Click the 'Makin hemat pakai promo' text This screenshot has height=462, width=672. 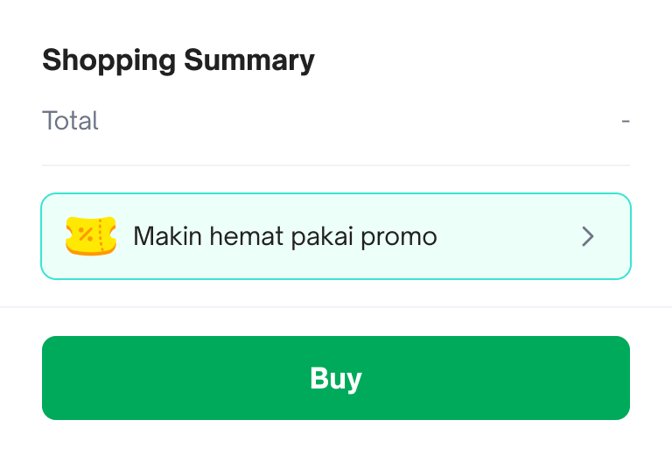[285, 237]
